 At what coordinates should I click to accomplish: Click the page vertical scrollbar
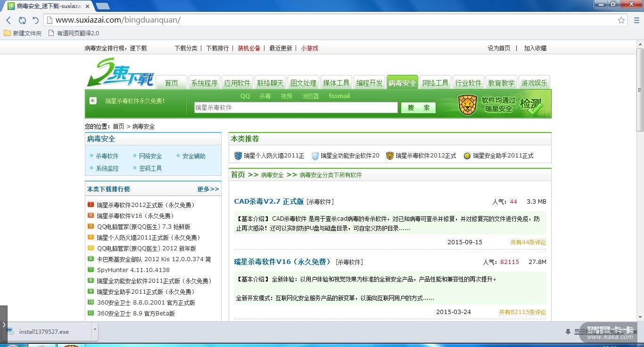[640, 90]
